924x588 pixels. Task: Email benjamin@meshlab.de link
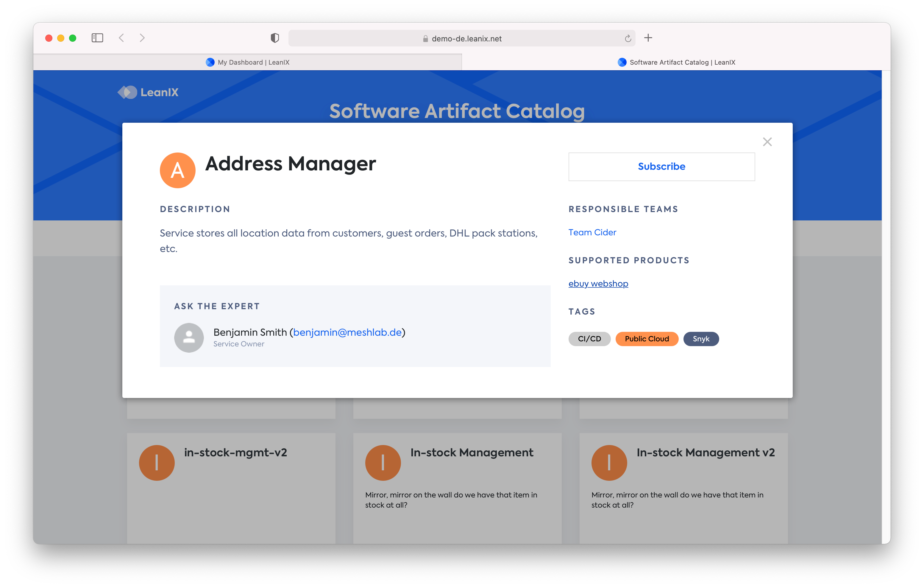[347, 332]
